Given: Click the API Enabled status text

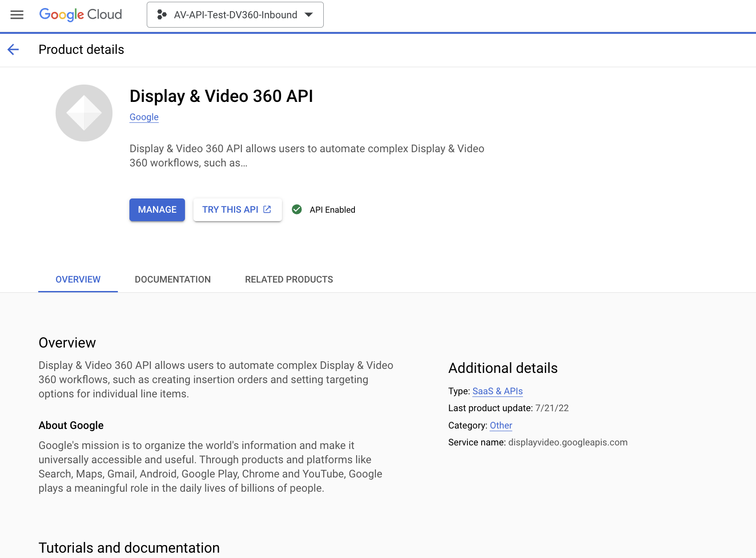Looking at the screenshot, I should 332,210.
